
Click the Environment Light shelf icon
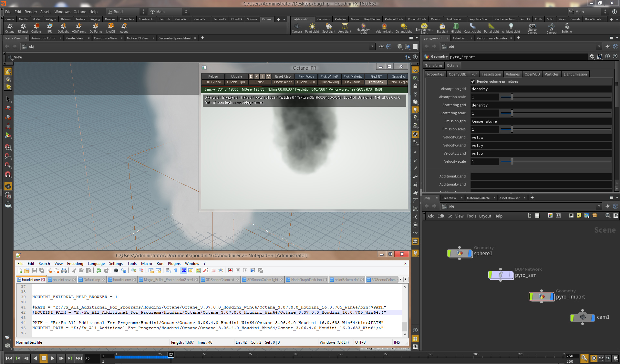424,27
